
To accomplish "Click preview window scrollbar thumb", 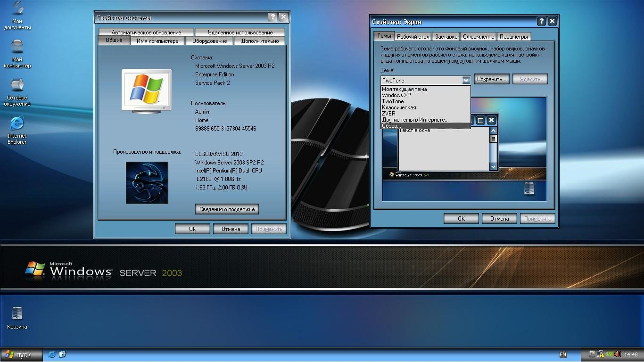I will (493, 139).
